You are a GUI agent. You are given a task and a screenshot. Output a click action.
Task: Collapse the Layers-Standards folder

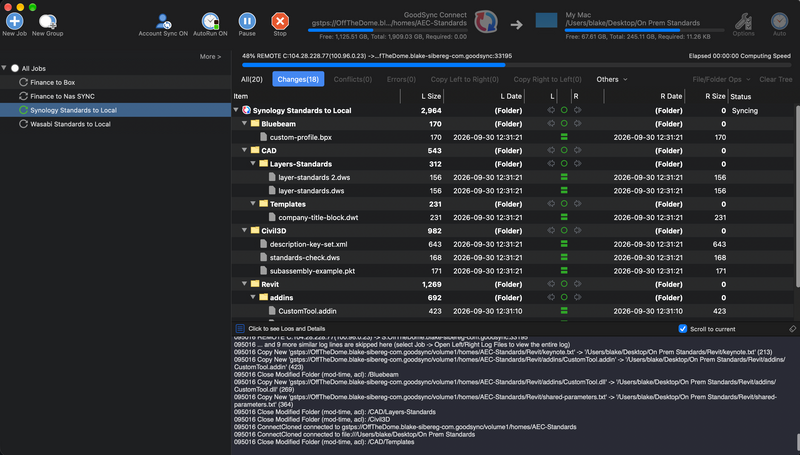253,163
